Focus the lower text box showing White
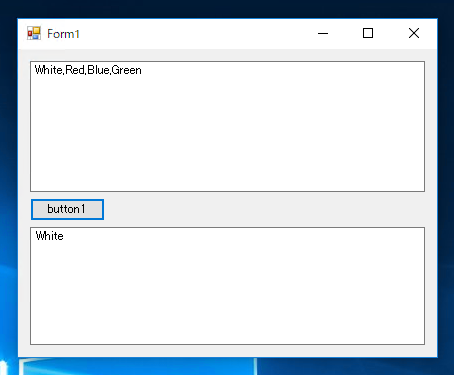454x375 pixels. click(227, 286)
